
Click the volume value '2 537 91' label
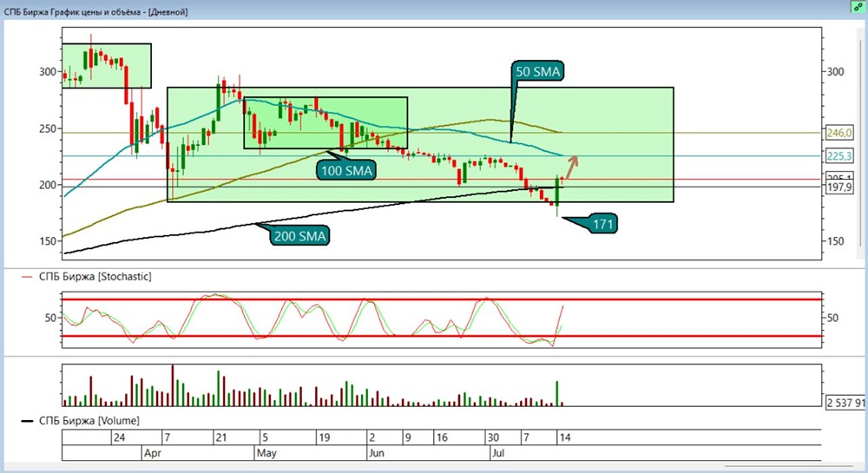click(845, 403)
